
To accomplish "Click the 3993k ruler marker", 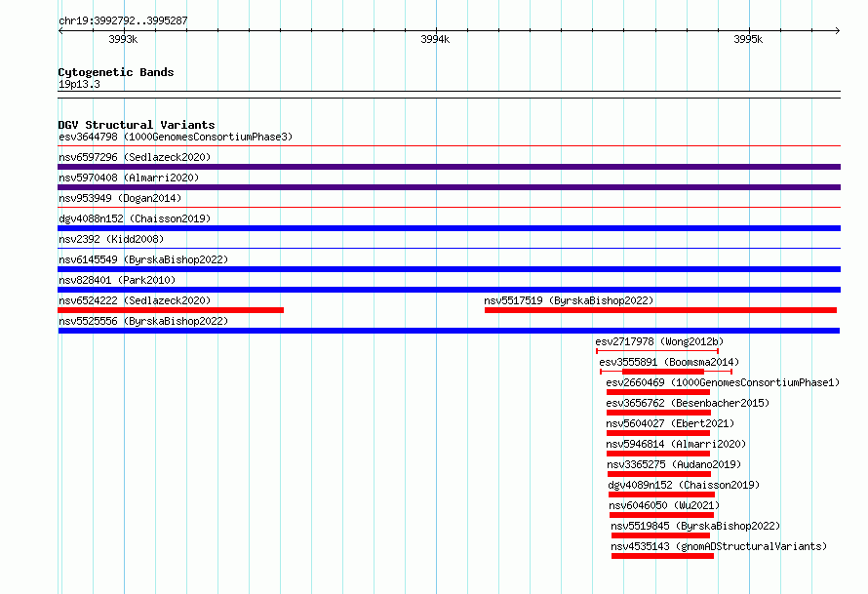I will [x=123, y=39].
